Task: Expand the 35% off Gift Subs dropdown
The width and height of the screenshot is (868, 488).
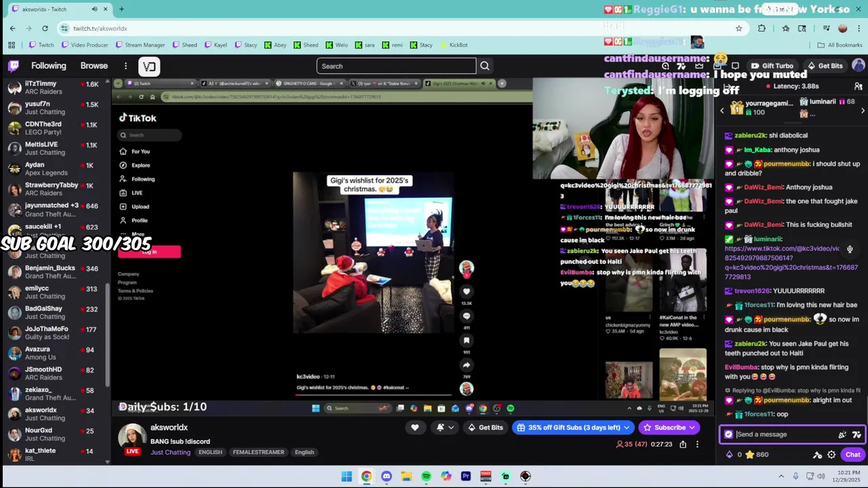Action: pos(627,427)
